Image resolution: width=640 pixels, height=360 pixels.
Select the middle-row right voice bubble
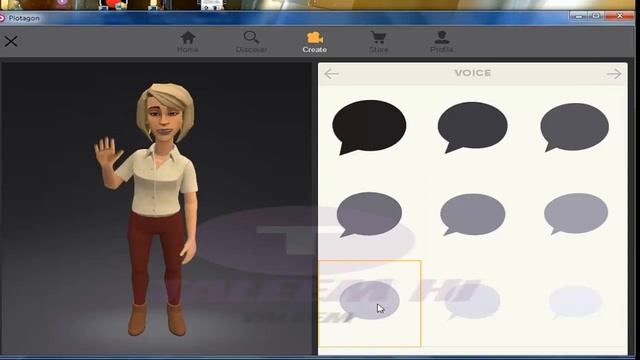[576, 214]
